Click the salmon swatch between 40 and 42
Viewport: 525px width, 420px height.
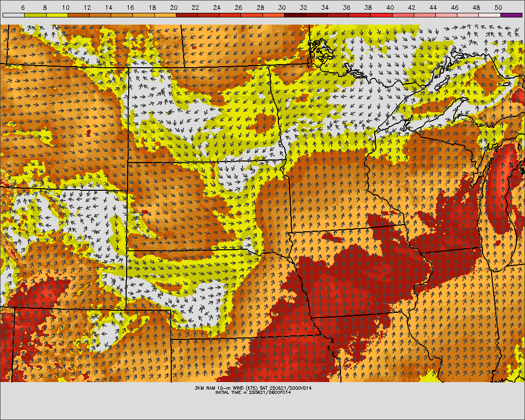(x=403, y=15)
